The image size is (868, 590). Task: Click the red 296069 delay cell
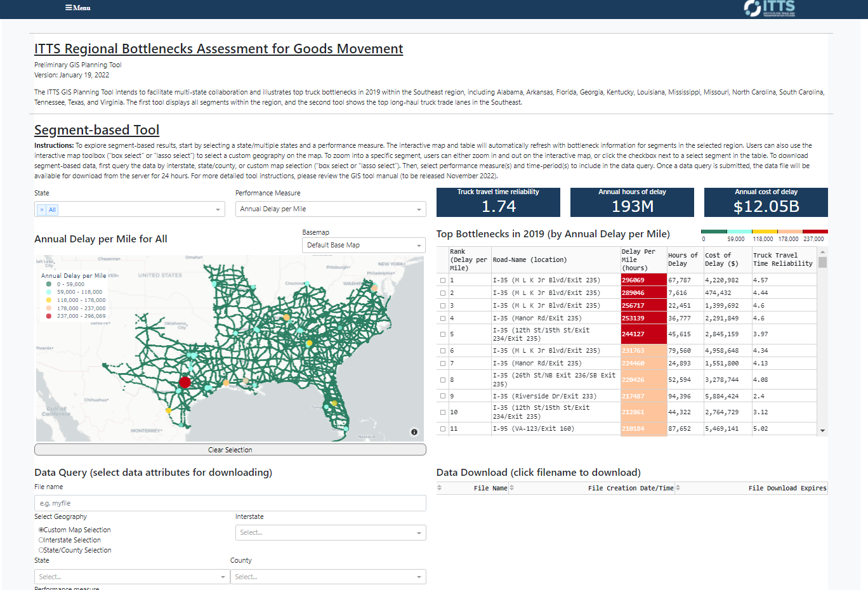click(x=644, y=280)
